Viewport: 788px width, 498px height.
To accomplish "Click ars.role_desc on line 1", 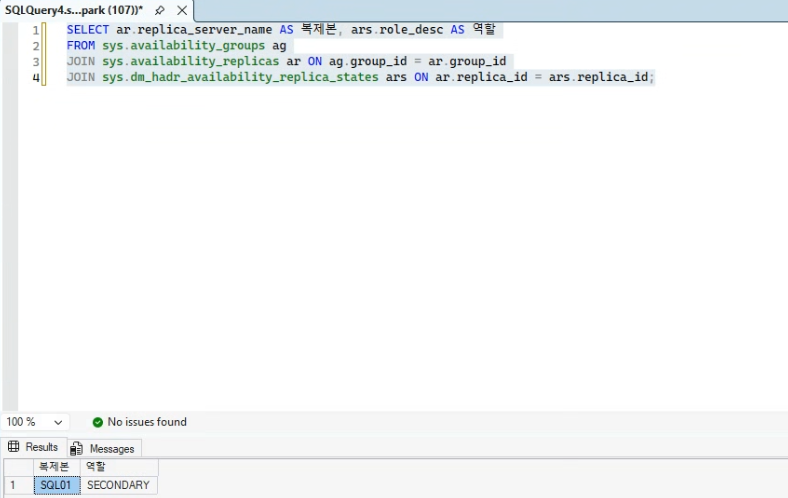I will (x=397, y=30).
